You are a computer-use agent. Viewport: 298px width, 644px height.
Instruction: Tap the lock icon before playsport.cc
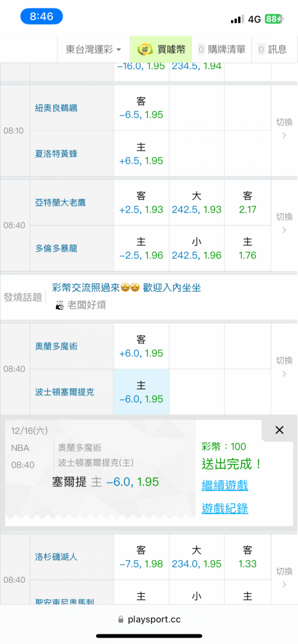coord(121,619)
